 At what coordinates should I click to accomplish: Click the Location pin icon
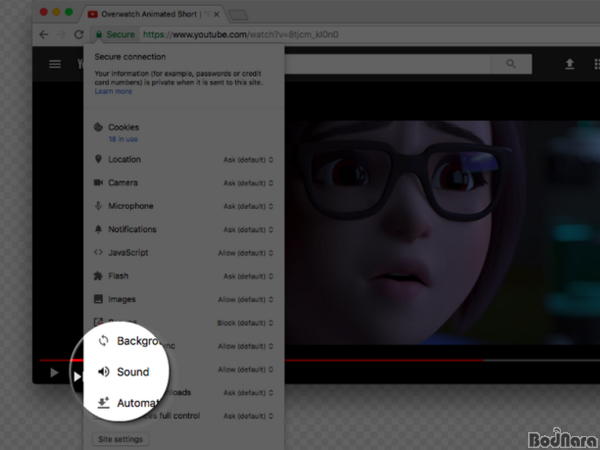point(98,159)
